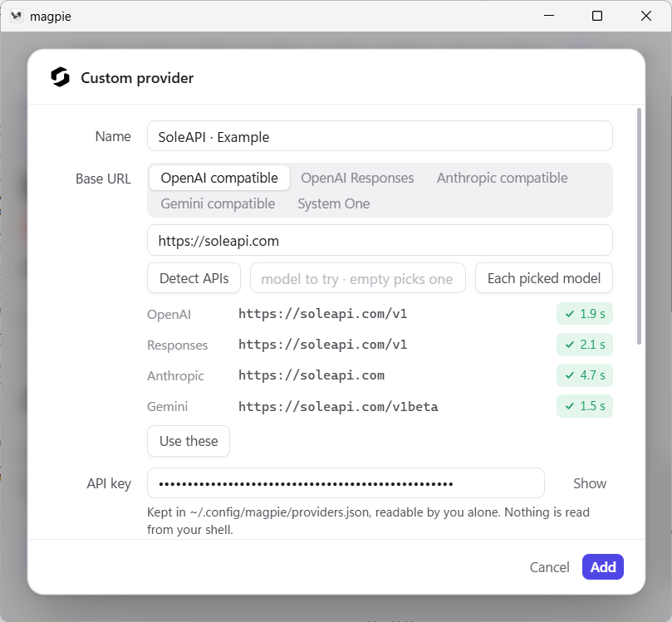Screen dimensions: 672x622
Task: Maximize the magpie window
Action: click(x=597, y=16)
